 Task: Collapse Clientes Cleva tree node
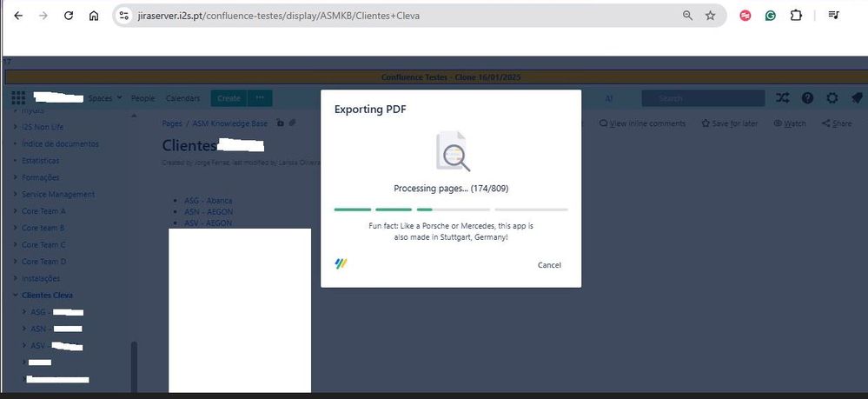click(x=16, y=295)
